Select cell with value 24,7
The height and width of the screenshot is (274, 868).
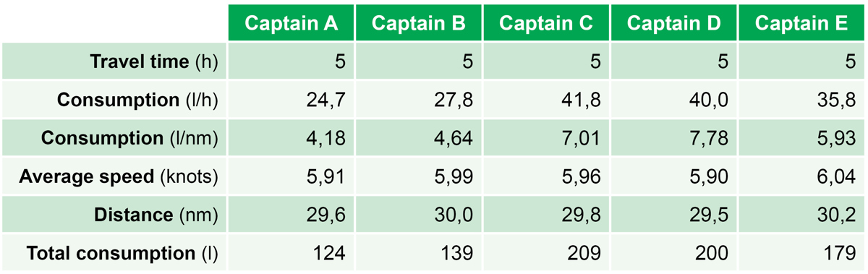[292, 100]
